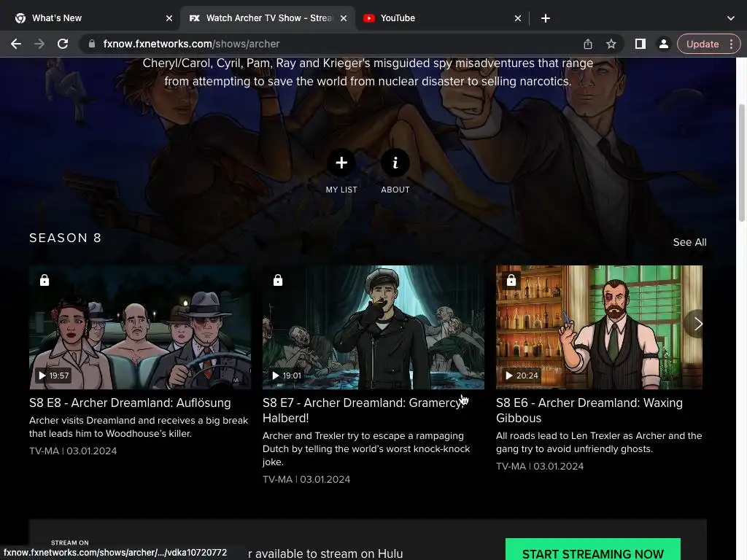Open the S8 E6 Waxing Gibbous thumbnail
This screenshot has width=747, height=560.
pyautogui.click(x=599, y=327)
